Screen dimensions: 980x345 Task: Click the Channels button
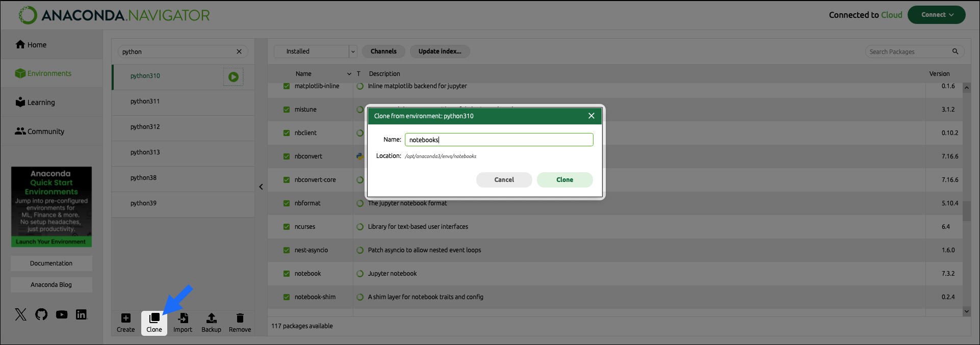point(383,51)
